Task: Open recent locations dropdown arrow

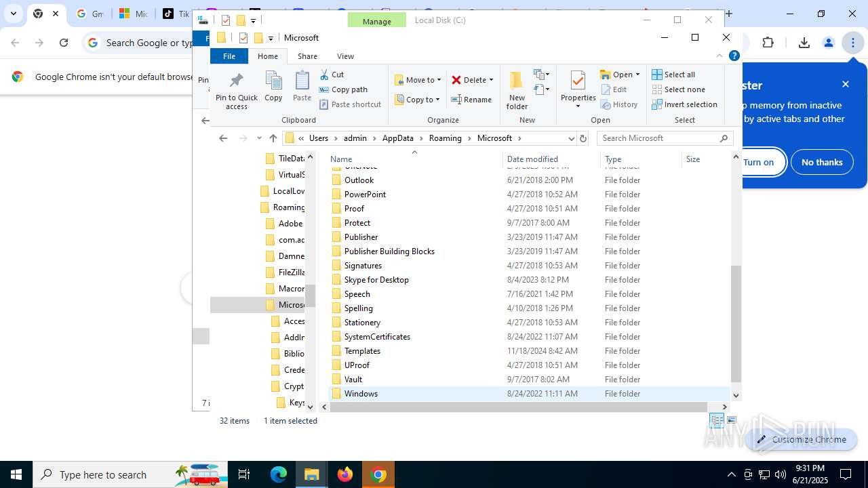Action: pos(258,138)
